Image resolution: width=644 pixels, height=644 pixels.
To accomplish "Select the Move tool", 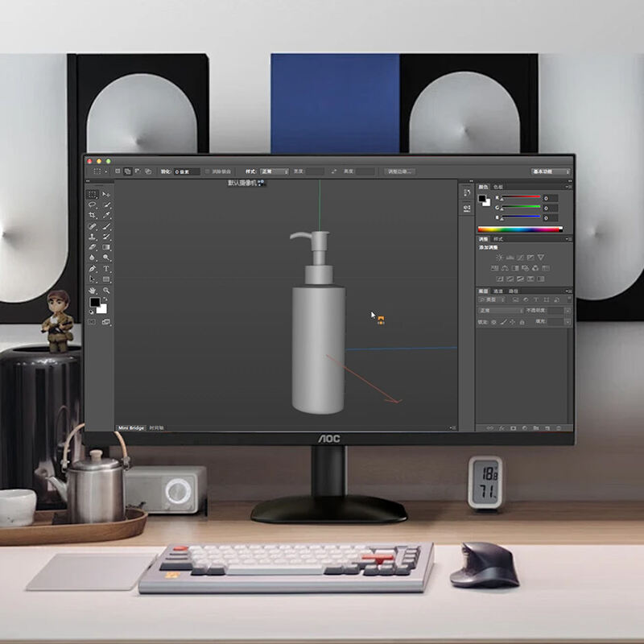I will [x=106, y=194].
